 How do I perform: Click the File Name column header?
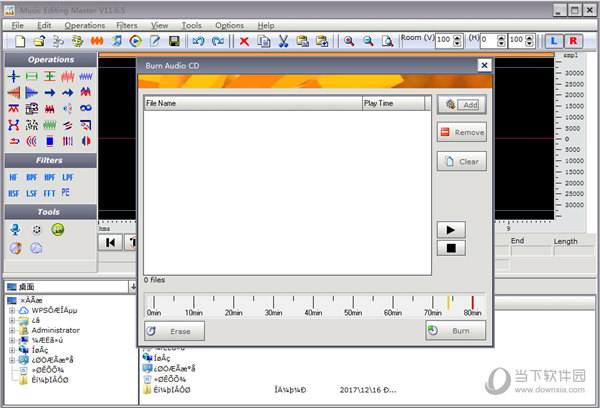tap(253, 103)
